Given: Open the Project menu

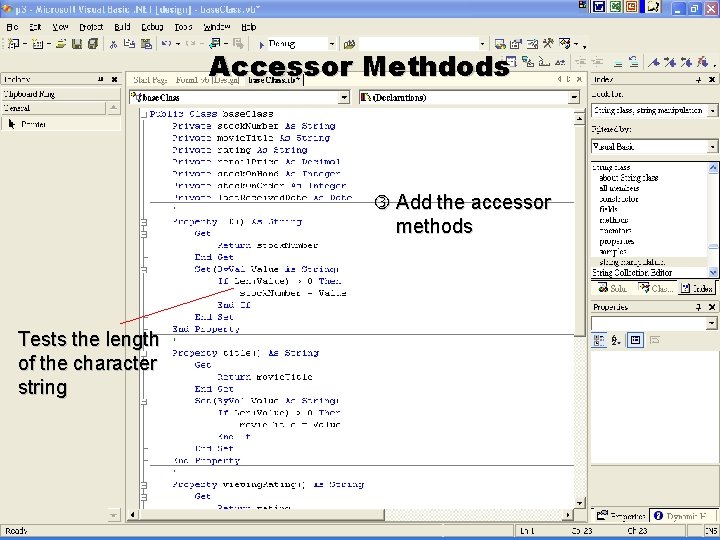Looking at the screenshot, I should tap(91, 27).
